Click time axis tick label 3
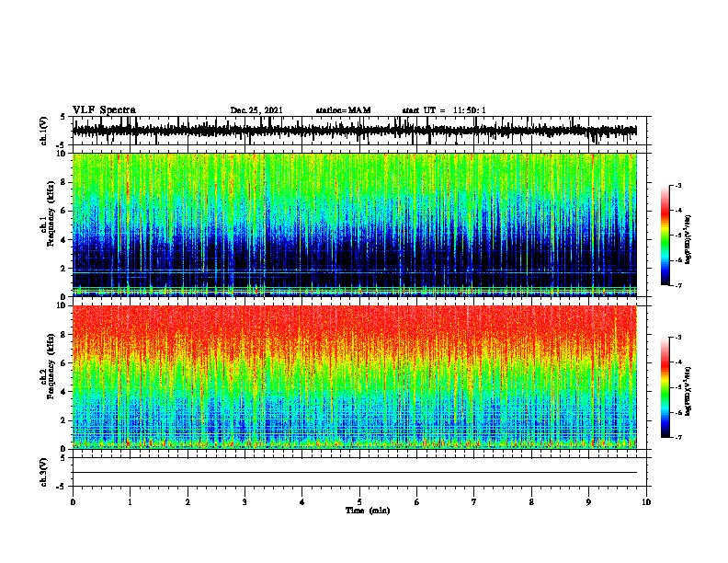The height and width of the screenshot is (563, 728). coord(245,502)
